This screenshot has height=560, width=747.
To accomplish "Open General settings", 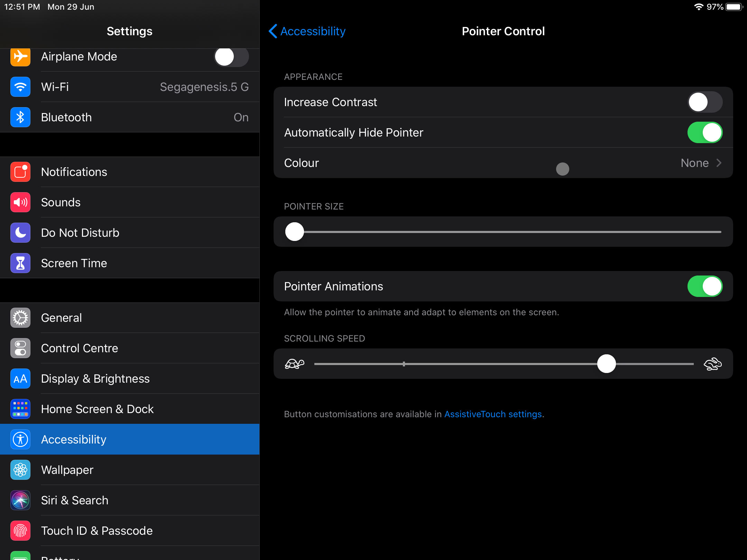I will coord(130,318).
